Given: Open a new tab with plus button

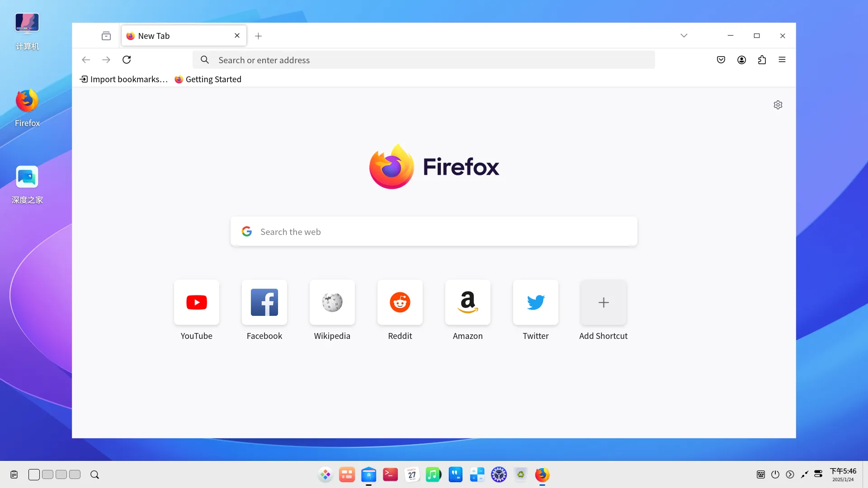Looking at the screenshot, I should 258,36.
